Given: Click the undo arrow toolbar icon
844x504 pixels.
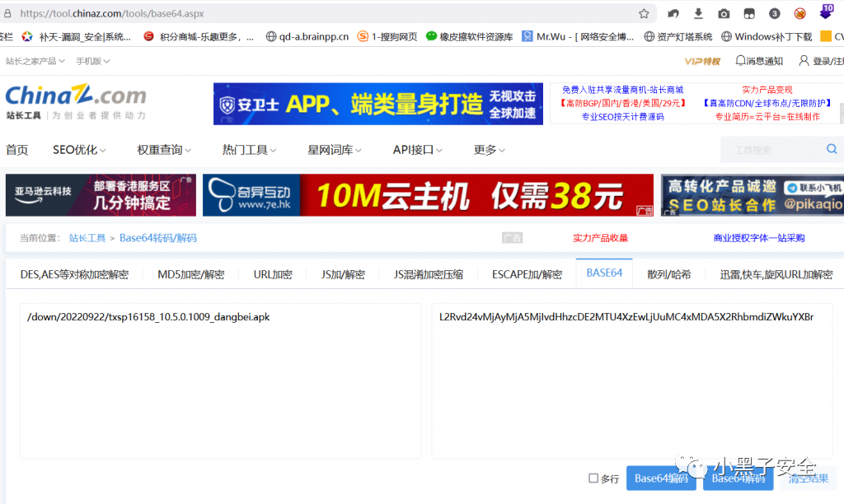Looking at the screenshot, I should pyautogui.click(x=673, y=14).
